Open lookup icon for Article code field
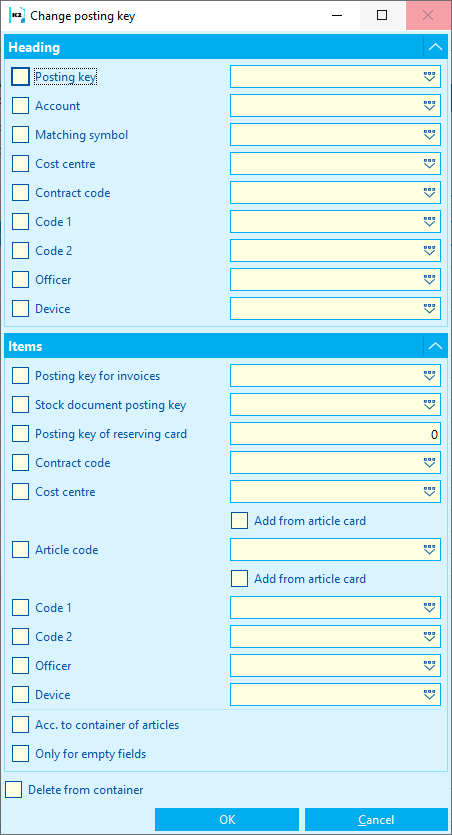The height and width of the screenshot is (835, 452). coord(429,550)
